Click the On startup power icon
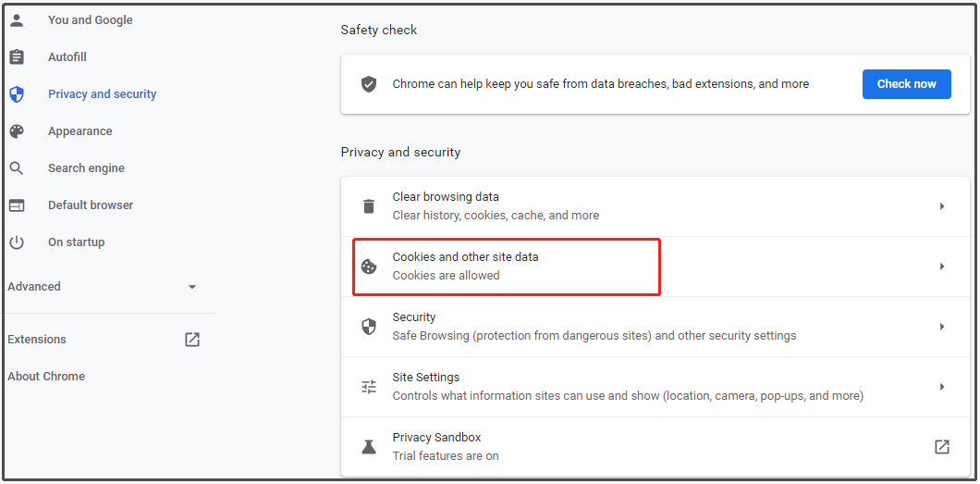The image size is (980, 484). [17, 242]
